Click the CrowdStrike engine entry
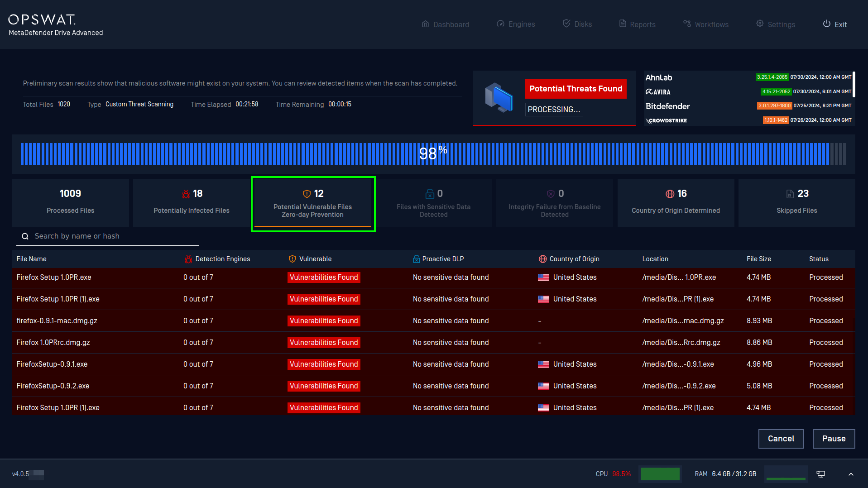 (x=748, y=120)
